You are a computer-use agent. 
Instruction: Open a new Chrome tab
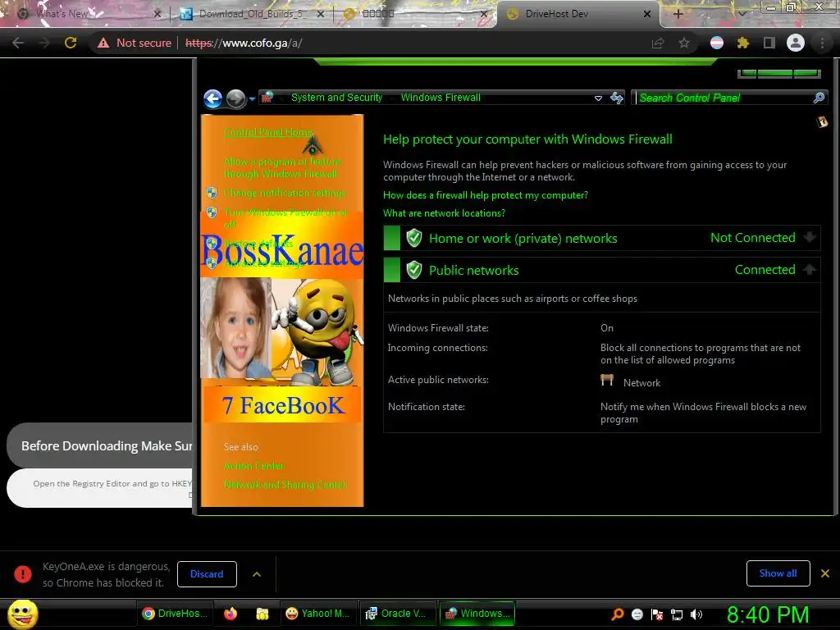pos(678,14)
